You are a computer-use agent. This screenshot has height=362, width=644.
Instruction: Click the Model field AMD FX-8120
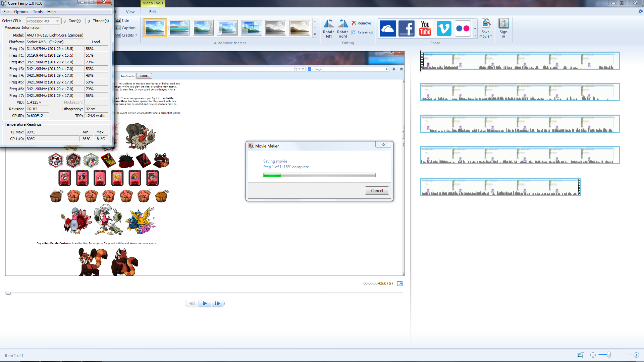pos(66,35)
